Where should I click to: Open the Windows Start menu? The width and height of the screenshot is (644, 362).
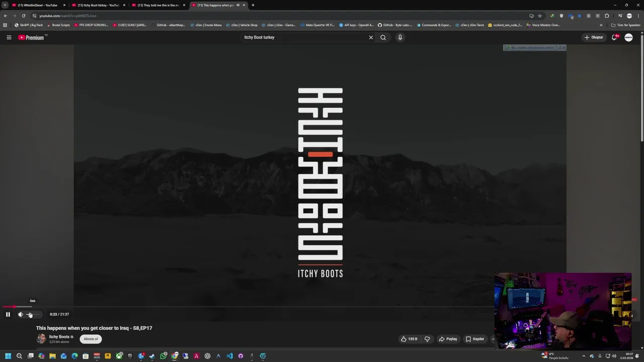click(x=8, y=356)
